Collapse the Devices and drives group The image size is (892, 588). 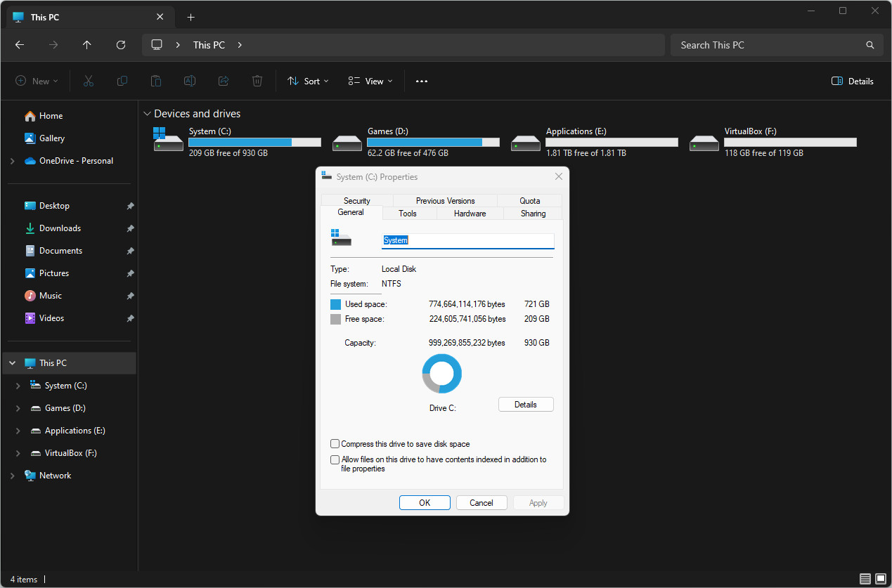[x=147, y=114]
